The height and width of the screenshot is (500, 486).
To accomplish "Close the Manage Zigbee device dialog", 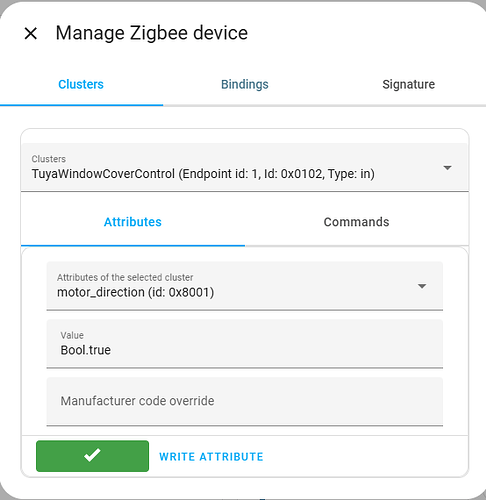I will [31, 33].
